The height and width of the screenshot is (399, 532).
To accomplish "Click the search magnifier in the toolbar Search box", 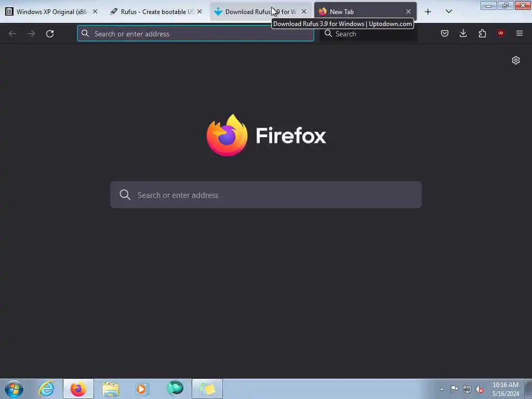I will [328, 34].
